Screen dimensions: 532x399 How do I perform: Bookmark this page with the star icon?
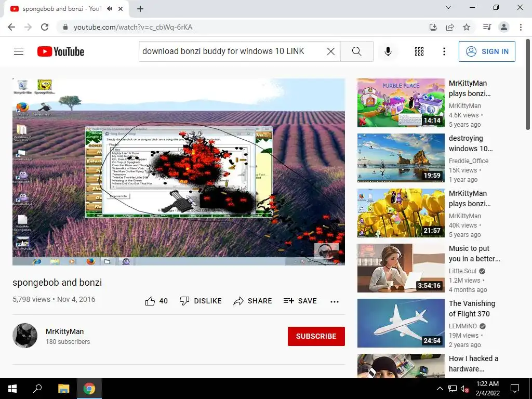click(467, 27)
